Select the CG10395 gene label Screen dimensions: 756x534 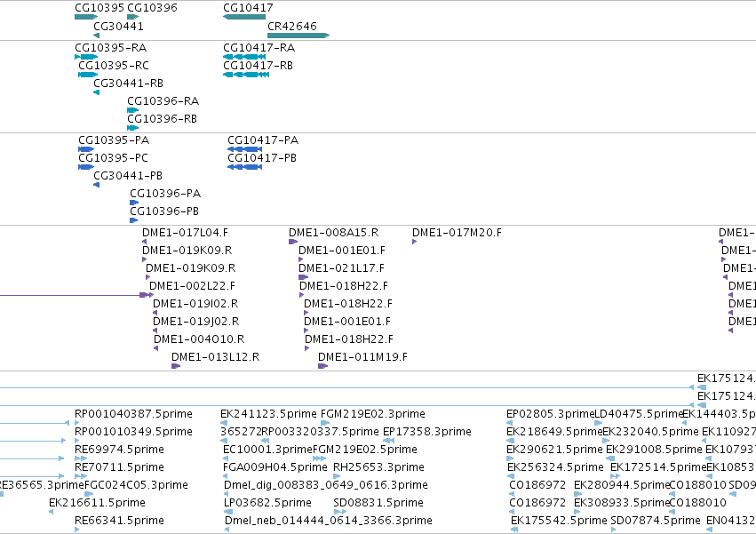tap(99, 8)
